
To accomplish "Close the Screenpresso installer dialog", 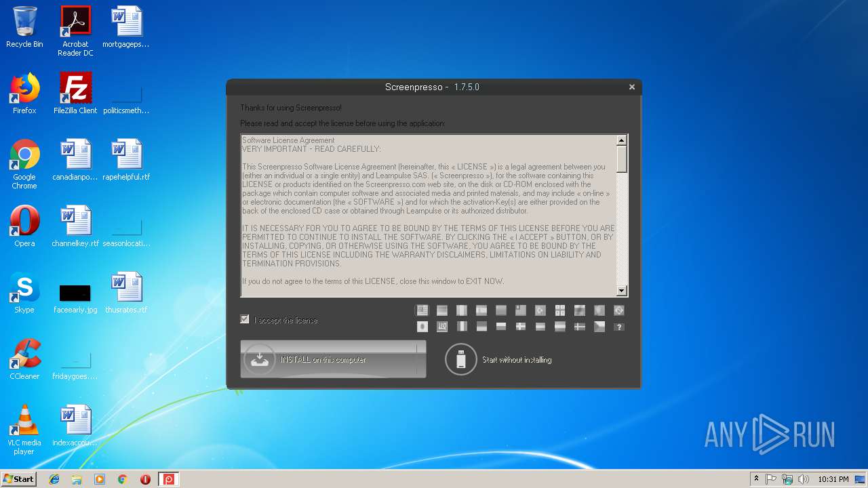I will 631,87.
